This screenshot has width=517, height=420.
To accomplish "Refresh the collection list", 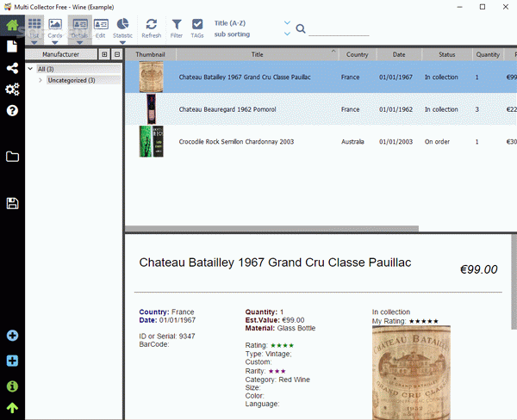I will [152, 28].
